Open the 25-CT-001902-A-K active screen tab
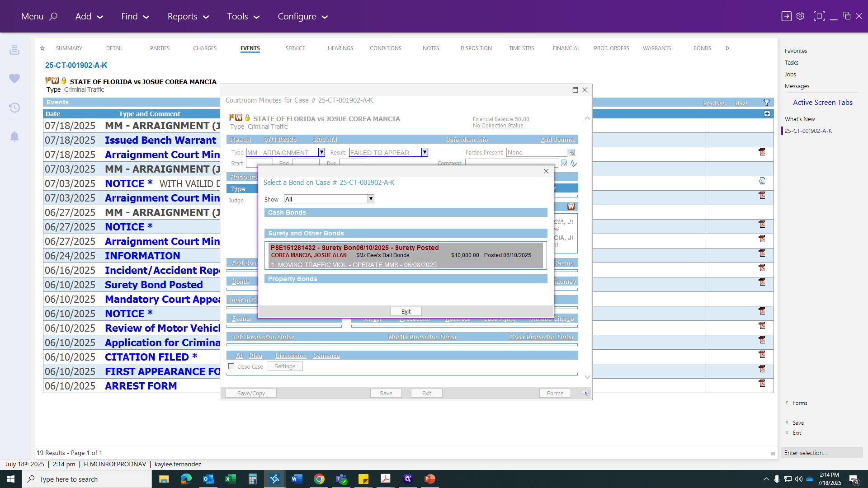The image size is (868, 488). [x=808, y=131]
